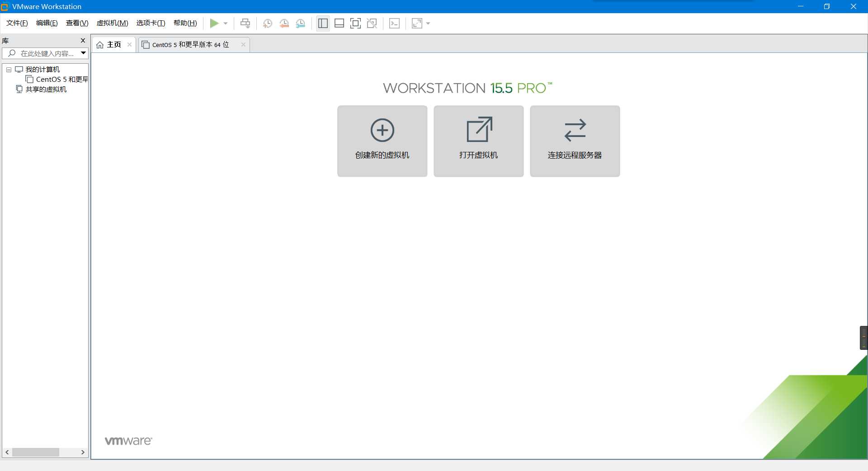Close the 主页 tab

point(130,44)
